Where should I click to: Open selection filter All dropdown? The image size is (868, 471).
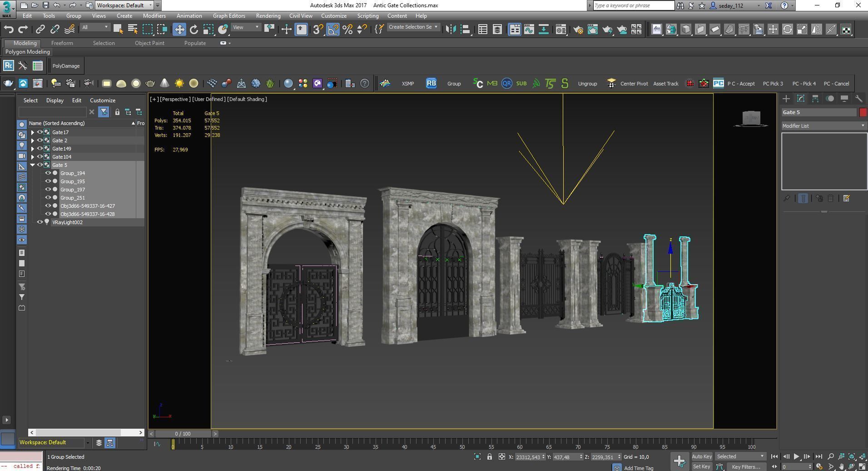point(95,27)
